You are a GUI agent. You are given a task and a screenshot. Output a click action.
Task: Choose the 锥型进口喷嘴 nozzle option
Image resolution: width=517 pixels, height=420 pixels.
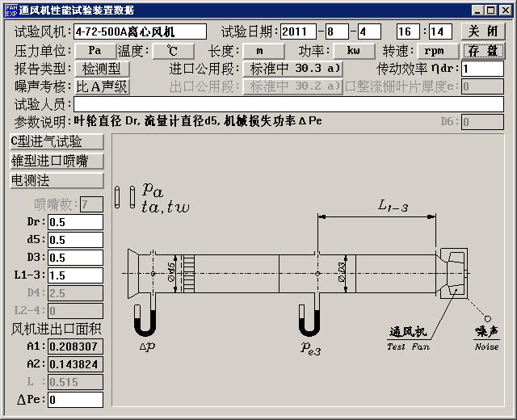[57, 160]
